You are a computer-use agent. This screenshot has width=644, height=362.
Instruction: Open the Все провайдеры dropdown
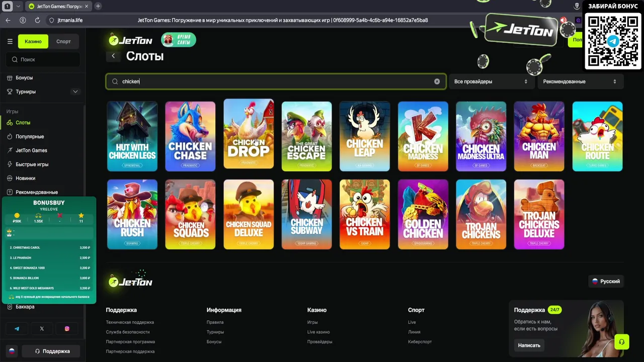[491, 81]
